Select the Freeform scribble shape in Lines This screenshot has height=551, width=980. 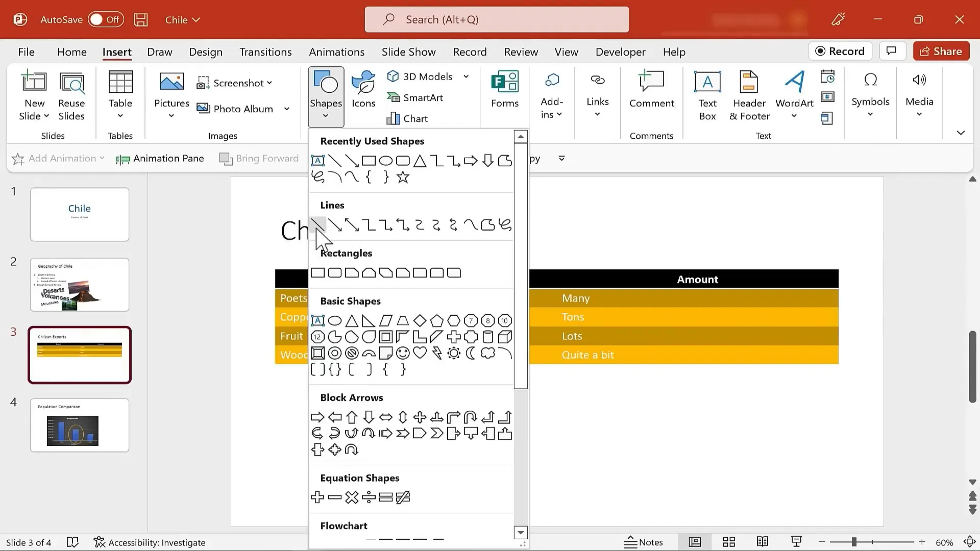pyautogui.click(x=505, y=224)
